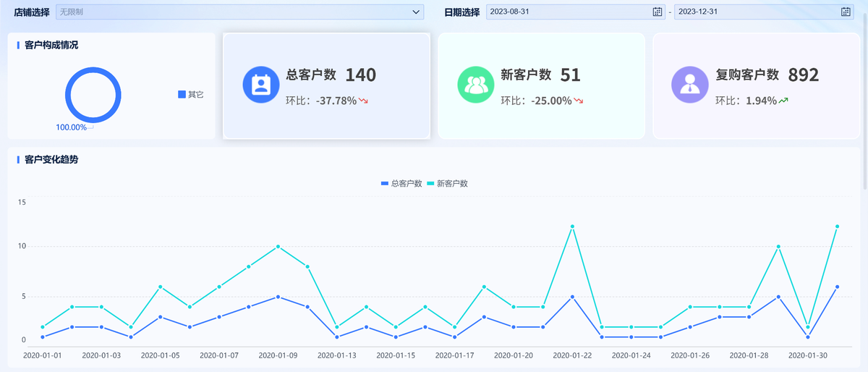This screenshot has height=372, width=868.
Task: Click 新客户数 data point at 2020-01-09
Action: click(278, 247)
